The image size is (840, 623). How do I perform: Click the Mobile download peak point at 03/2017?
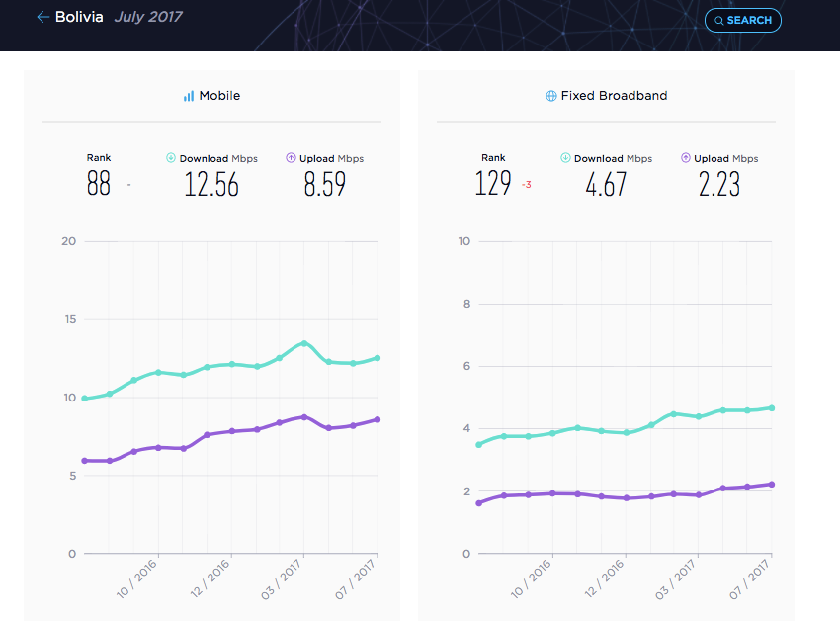point(304,343)
